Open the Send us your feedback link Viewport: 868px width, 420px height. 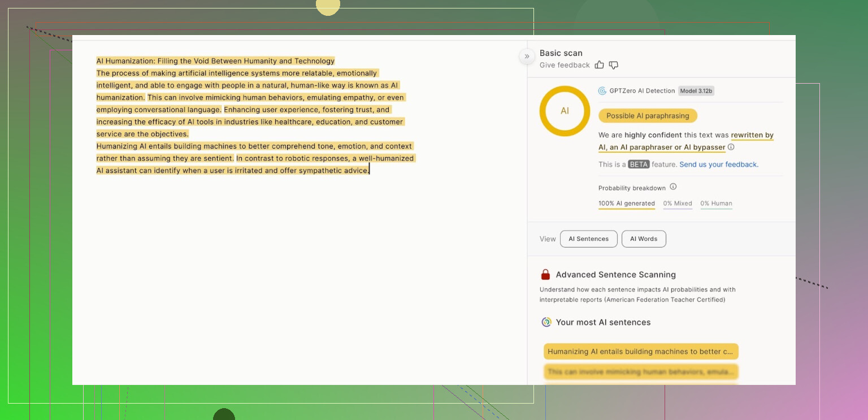(719, 164)
